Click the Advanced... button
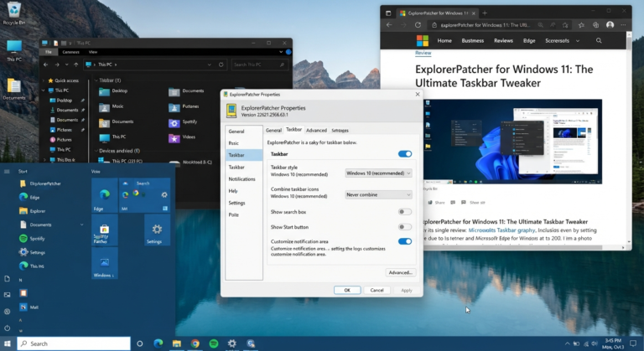The image size is (644, 351). tap(401, 272)
